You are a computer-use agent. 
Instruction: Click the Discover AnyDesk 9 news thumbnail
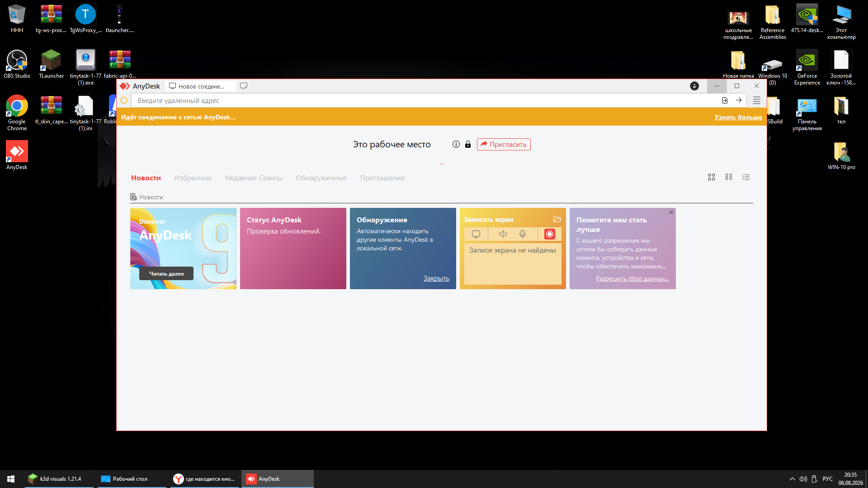pos(183,249)
